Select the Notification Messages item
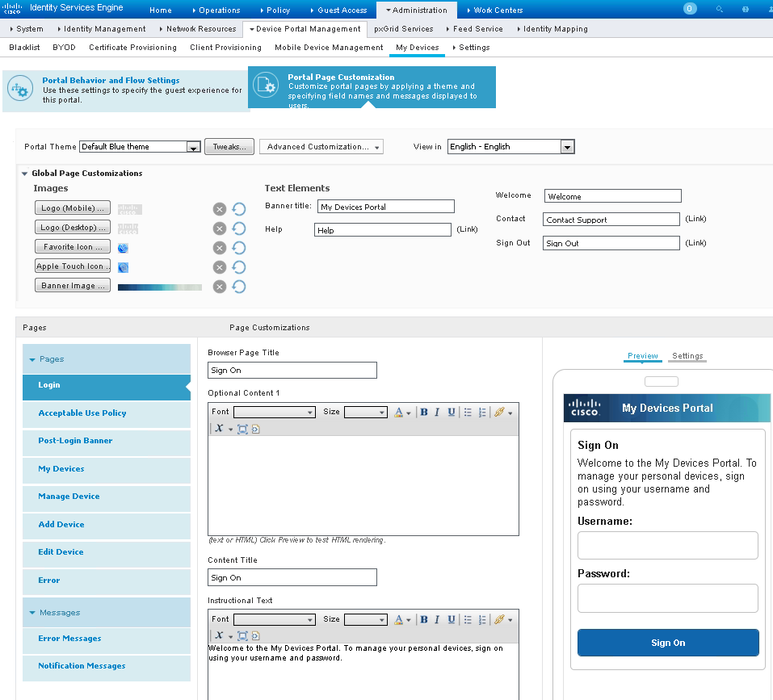773x700 pixels. 107,666
